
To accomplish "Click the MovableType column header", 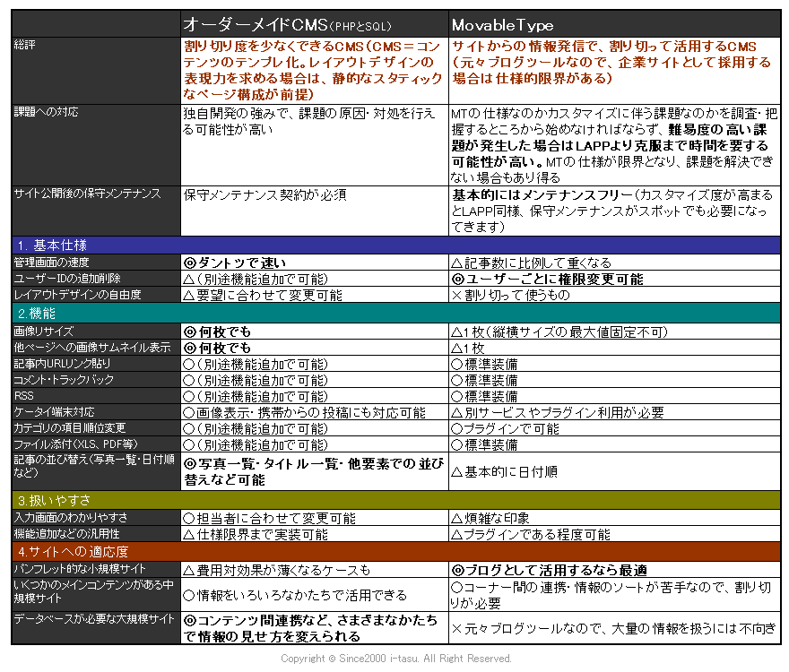I will coord(503,25).
